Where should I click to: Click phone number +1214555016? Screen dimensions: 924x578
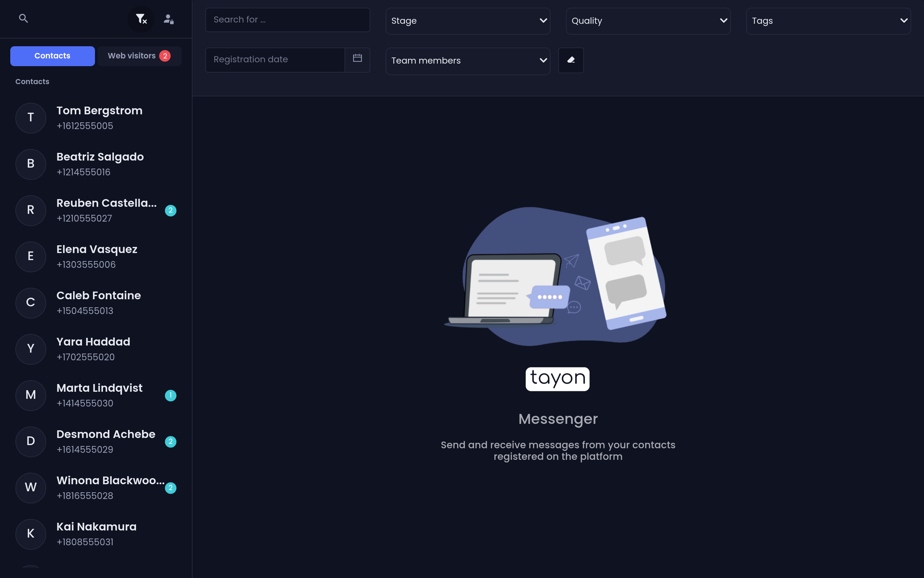[x=83, y=172]
